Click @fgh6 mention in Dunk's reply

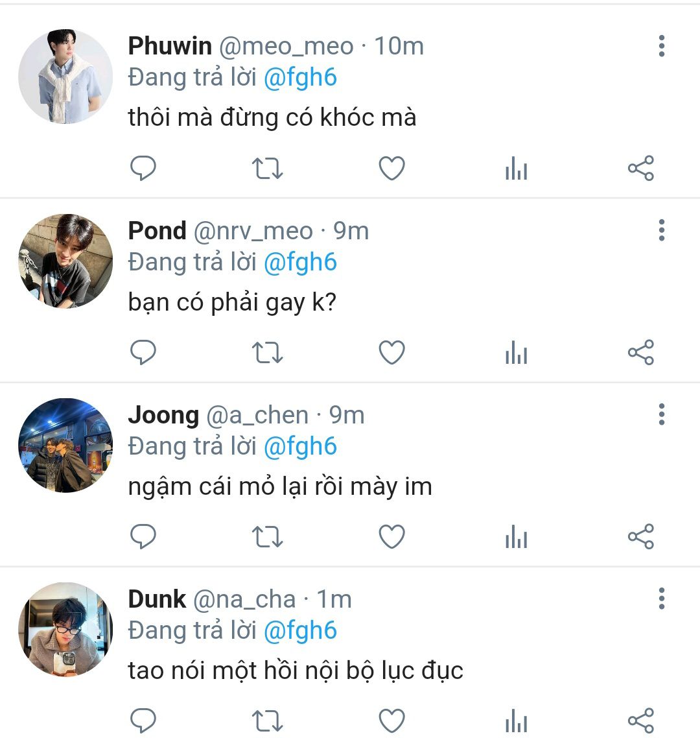300,630
